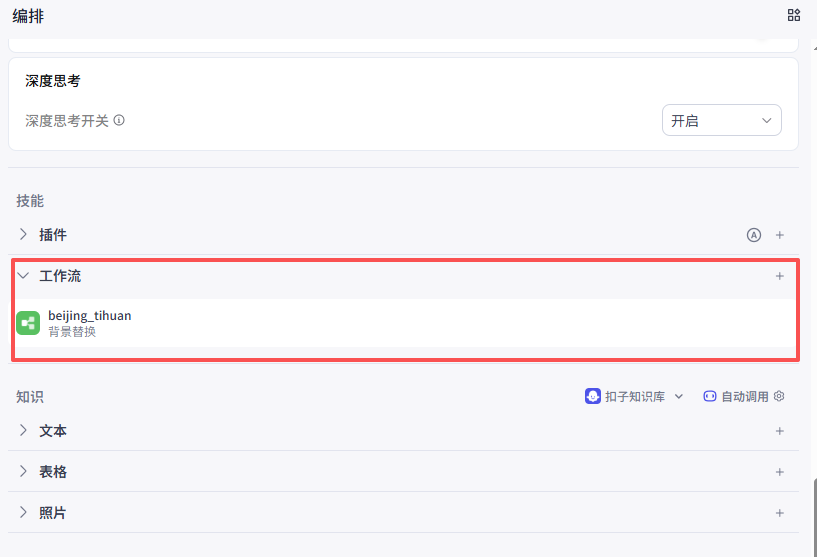Open the 扣子知识库 dropdown
The width and height of the screenshot is (817, 557).
click(679, 397)
